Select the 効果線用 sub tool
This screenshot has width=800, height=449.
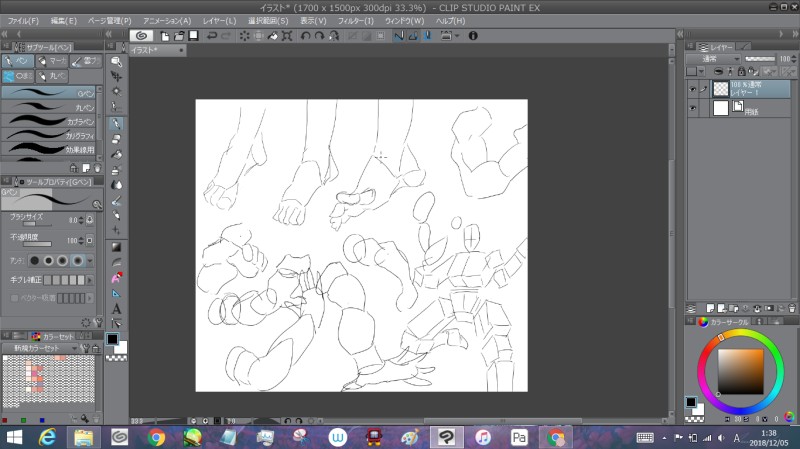pos(49,149)
